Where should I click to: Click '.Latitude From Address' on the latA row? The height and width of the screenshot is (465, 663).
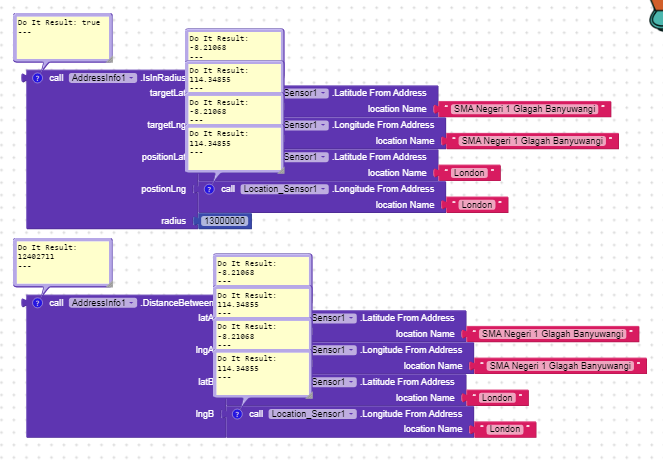[407, 318]
